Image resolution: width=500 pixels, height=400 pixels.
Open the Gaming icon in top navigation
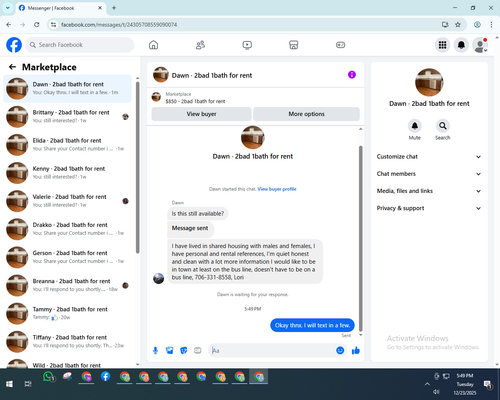click(340, 45)
